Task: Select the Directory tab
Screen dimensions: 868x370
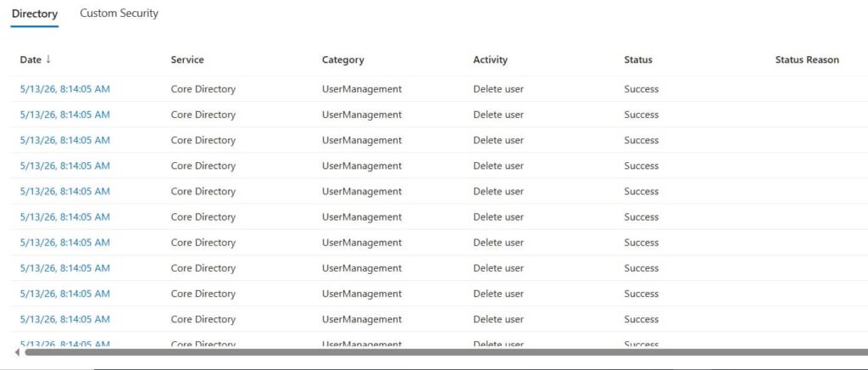Action: [x=34, y=14]
